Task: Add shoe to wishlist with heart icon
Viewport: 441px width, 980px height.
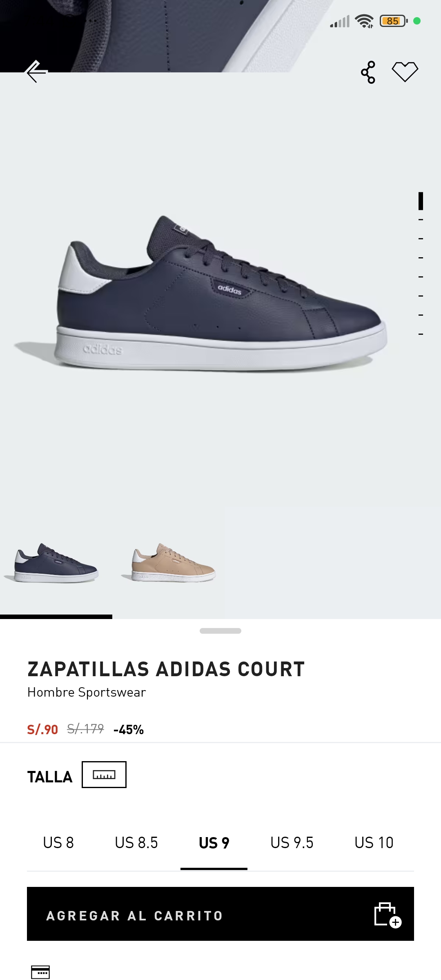Action: 405,72
